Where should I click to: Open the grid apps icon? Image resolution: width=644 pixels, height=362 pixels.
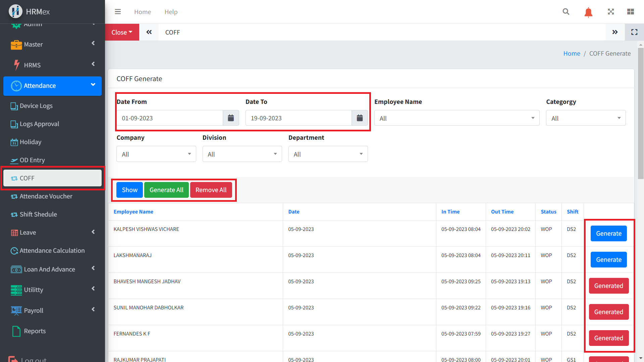pyautogui.click(x=630, y=12)
